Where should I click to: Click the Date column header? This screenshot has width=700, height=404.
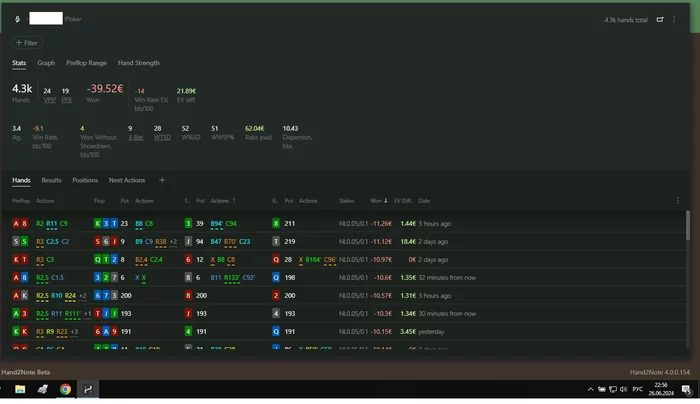[424, 201]
